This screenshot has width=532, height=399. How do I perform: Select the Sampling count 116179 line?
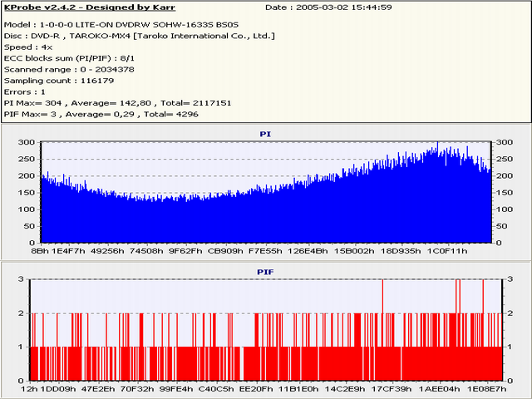click(x=59, y=81)
